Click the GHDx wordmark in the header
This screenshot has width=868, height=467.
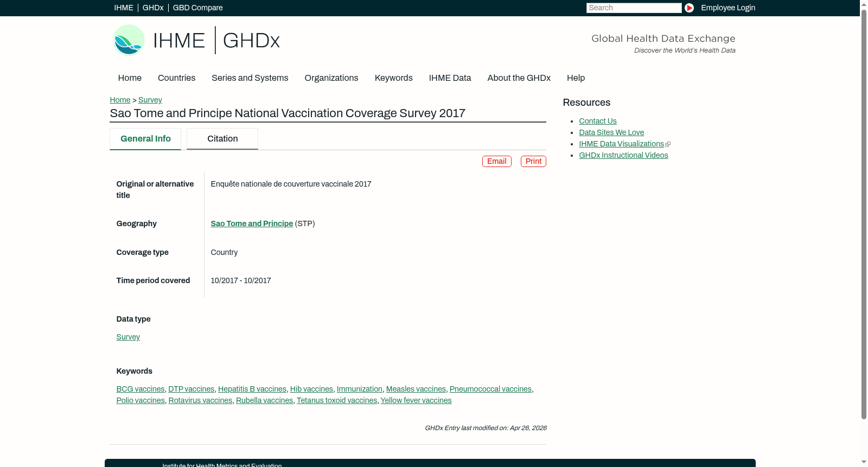(251, 41)
